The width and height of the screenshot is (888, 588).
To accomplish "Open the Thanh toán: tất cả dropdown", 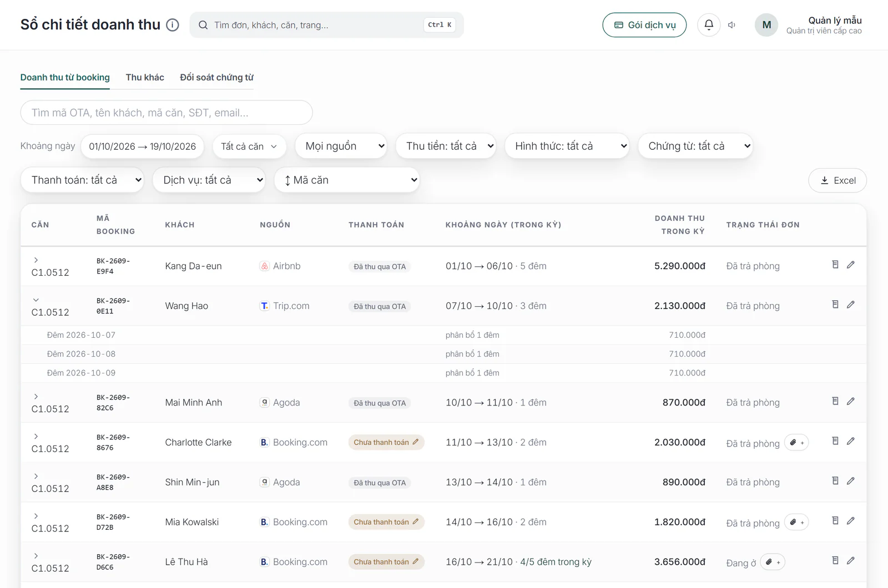I will (x=82, y=180).
